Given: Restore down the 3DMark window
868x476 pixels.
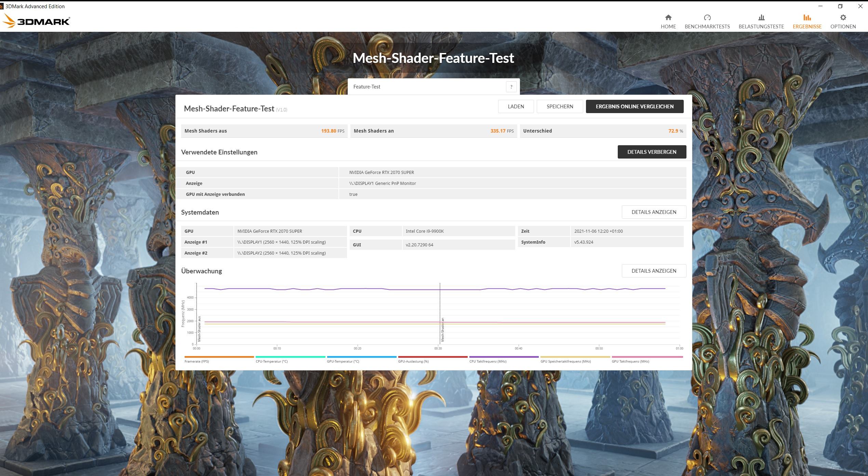Looking at the screenshot, I should pyautogui.click(x=840, y=6).
